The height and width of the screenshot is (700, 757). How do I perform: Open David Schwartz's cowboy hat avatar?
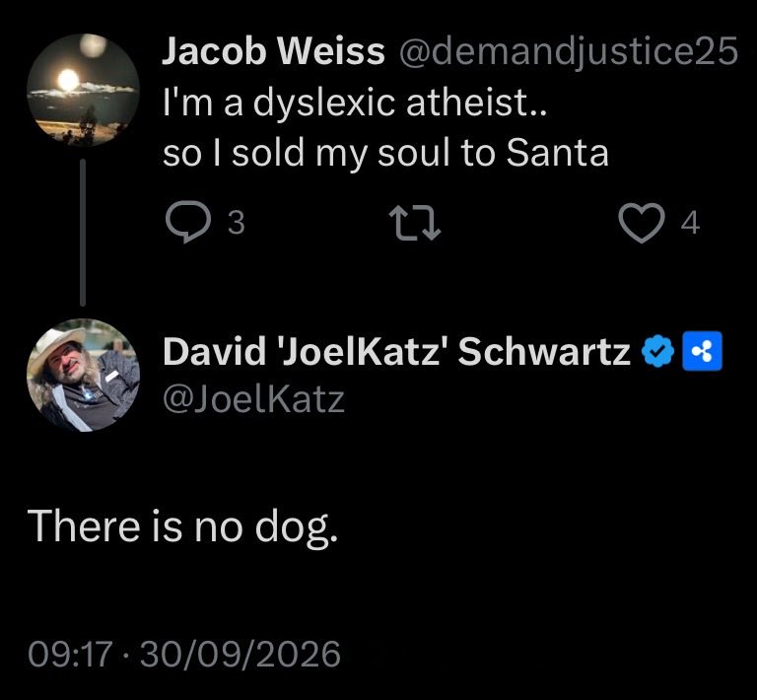point(83,375)
